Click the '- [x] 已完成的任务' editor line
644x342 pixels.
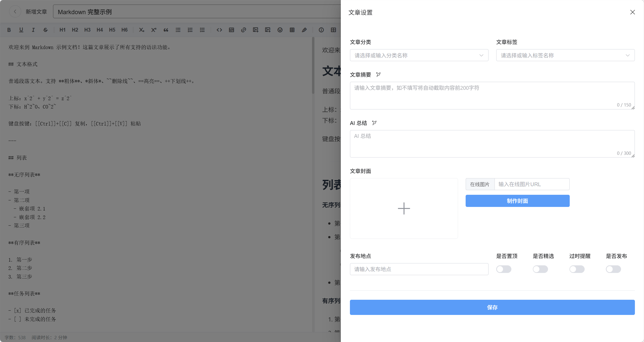(32, 311)
